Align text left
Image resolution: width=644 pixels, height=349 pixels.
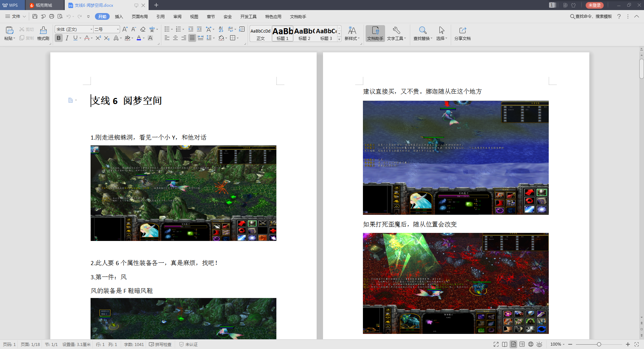coord(167,38)
